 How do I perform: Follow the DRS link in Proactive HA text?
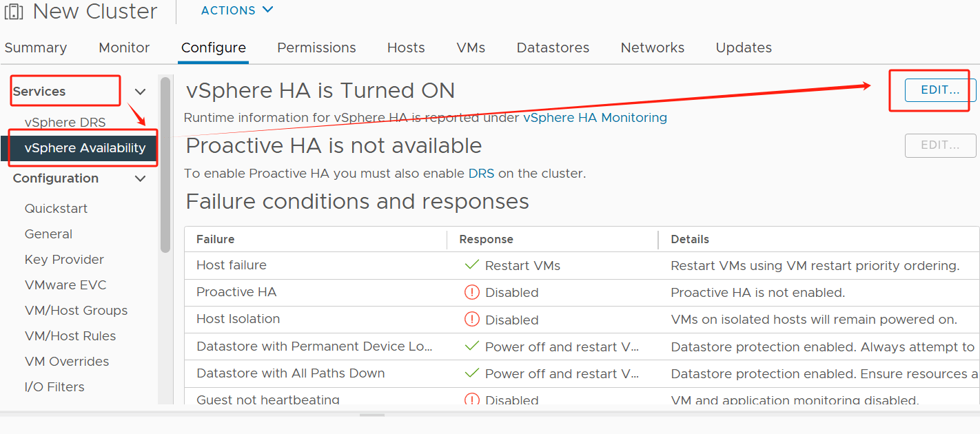[x=481, y=174]
